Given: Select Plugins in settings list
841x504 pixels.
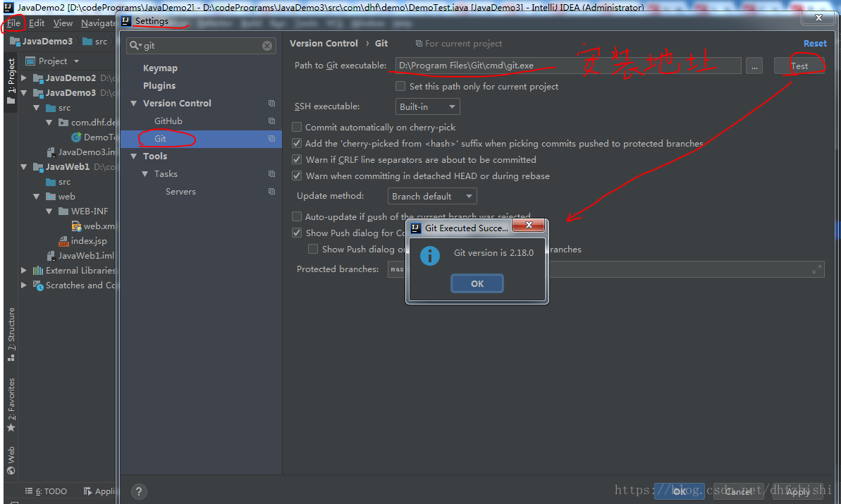Looking at the screenshot, I should (x=159, y=86).
